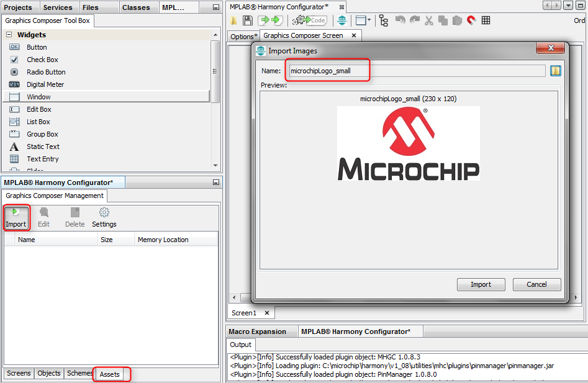Screen dimensions: 588x383
Task: Open the window layout dropdown arrow
Action: (x=369, y=20)
